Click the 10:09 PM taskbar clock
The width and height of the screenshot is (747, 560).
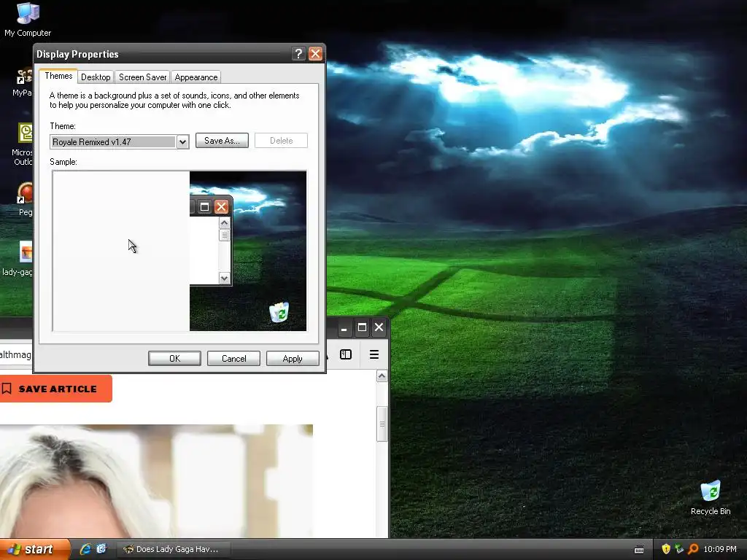(x=720, y=549)
